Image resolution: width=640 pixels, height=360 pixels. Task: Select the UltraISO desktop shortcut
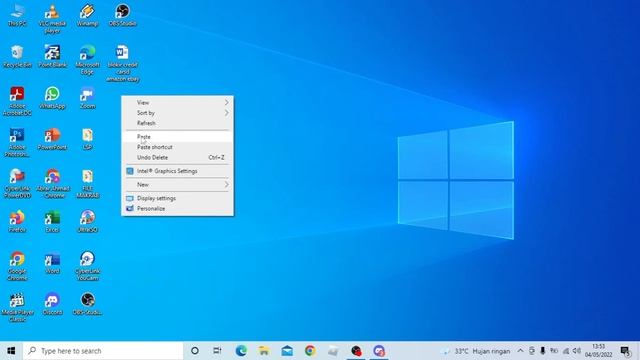coord(87,222)
